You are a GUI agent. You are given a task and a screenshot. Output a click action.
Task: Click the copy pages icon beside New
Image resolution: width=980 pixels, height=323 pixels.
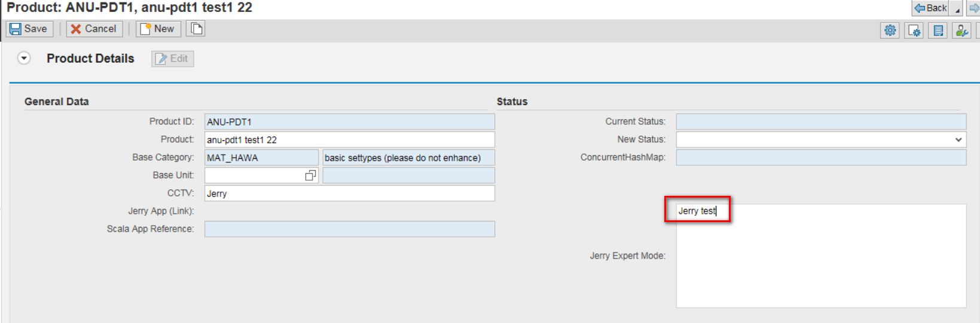pos(196,29)
